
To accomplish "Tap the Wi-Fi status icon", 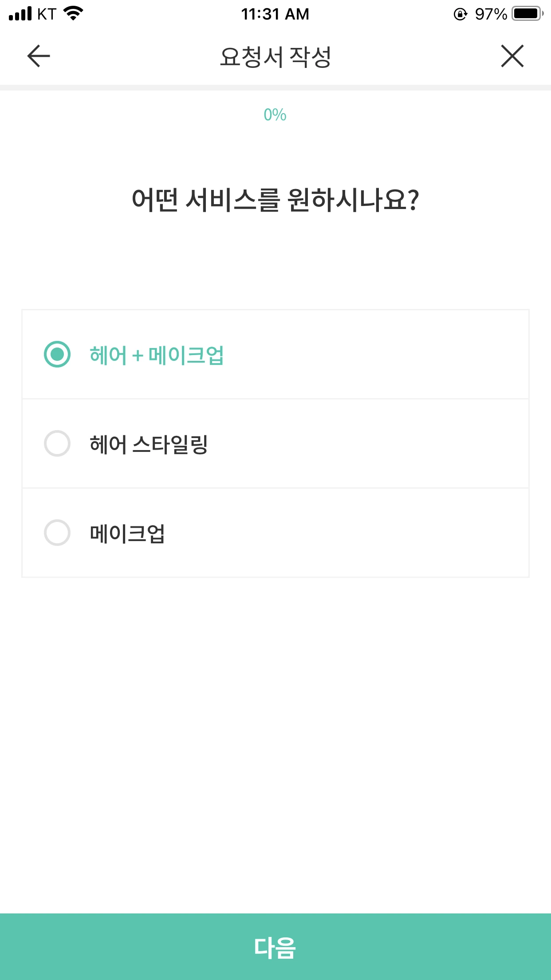I will click(74, 14).
